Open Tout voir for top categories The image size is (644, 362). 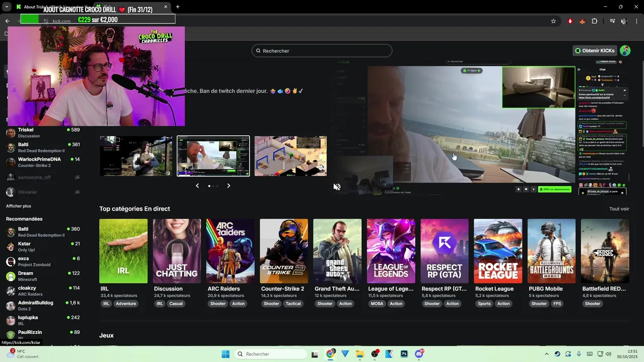click(x=619, y=209)
